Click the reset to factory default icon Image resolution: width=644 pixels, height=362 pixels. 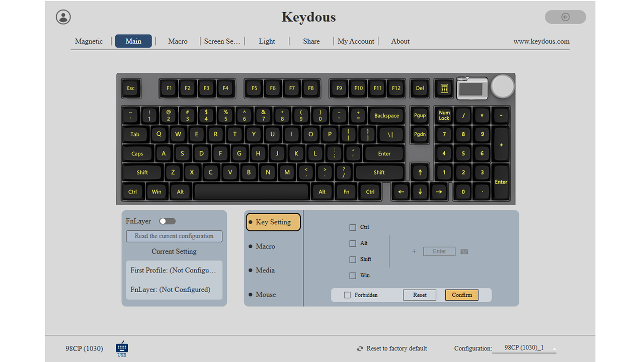click(x=360, y=348)
